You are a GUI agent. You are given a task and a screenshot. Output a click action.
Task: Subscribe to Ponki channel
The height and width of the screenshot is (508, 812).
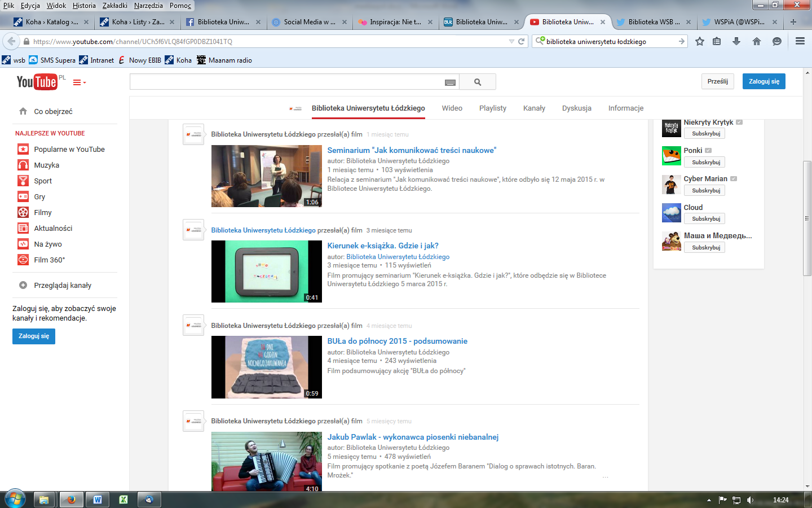(x=705, y=162)
